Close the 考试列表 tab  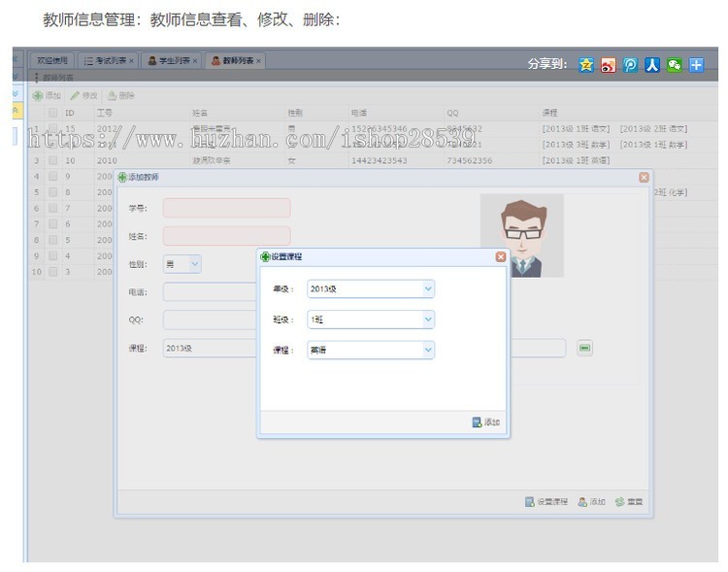(x=131, y=61)
